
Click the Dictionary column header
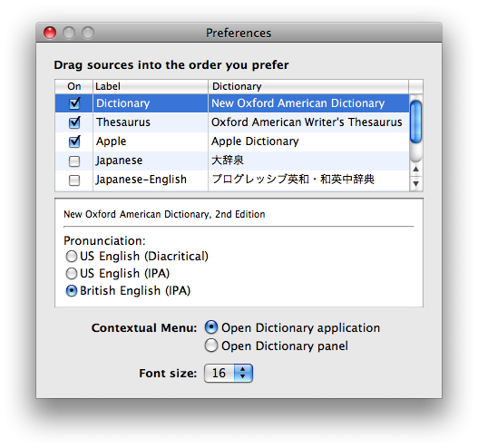click(x=308, y=86)
